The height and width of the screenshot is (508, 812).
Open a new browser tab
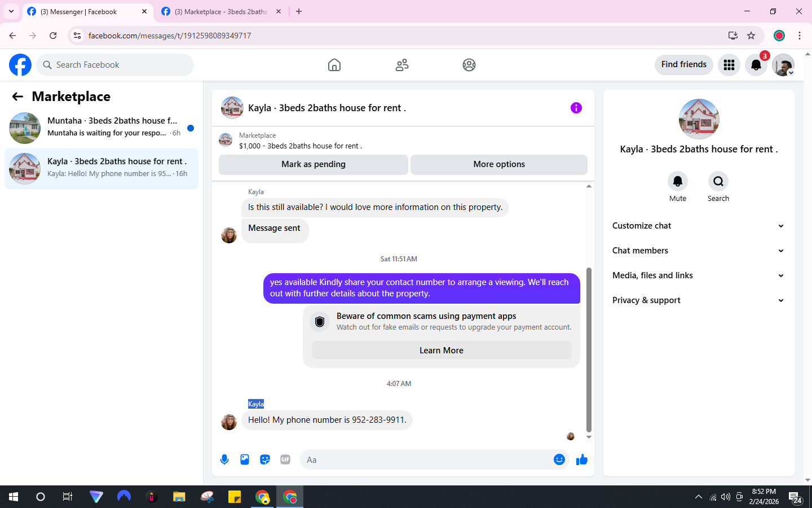click(299, 11)
